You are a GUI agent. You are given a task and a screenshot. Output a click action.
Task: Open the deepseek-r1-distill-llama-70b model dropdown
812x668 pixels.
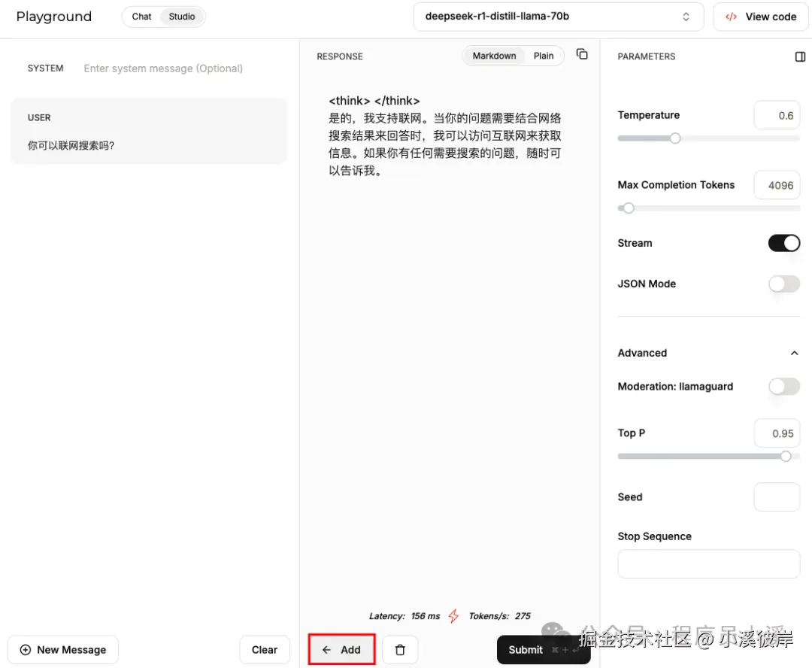(556, 16)
